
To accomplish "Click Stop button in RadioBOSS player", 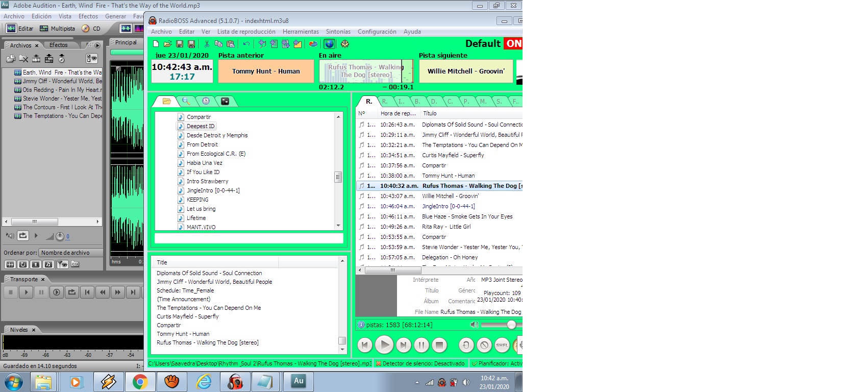I will pos(439,345).
